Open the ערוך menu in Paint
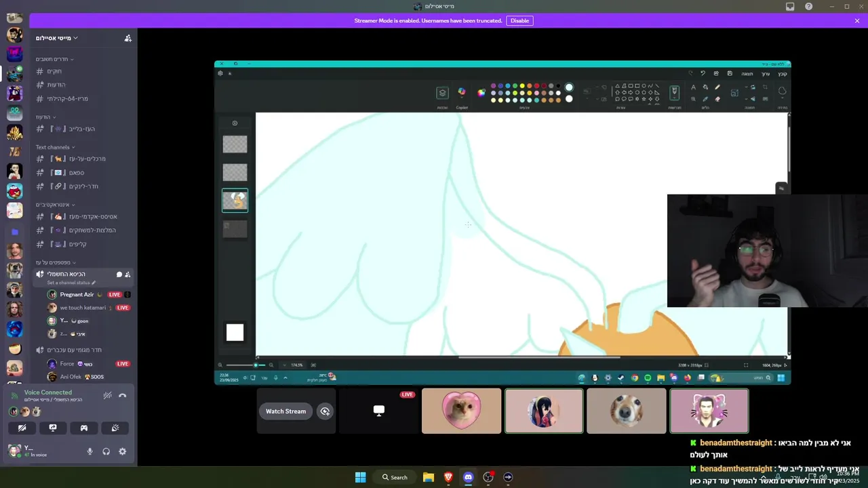 766,74
